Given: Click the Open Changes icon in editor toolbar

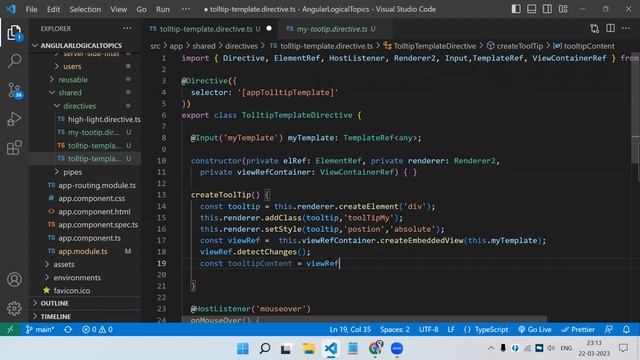Looking at the screenshot, I should (595, 29).
